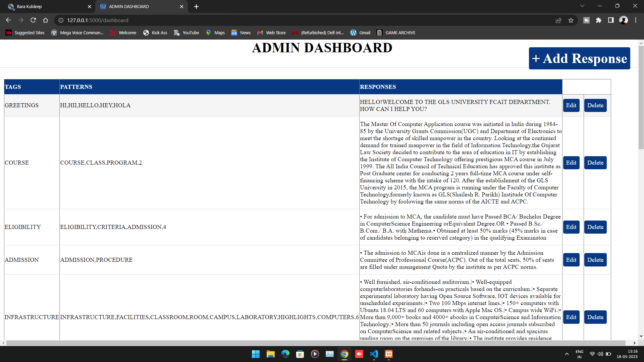The image size is (644, 362).
Task: Open the Chrome profile avatar
Action: (624, 20)
